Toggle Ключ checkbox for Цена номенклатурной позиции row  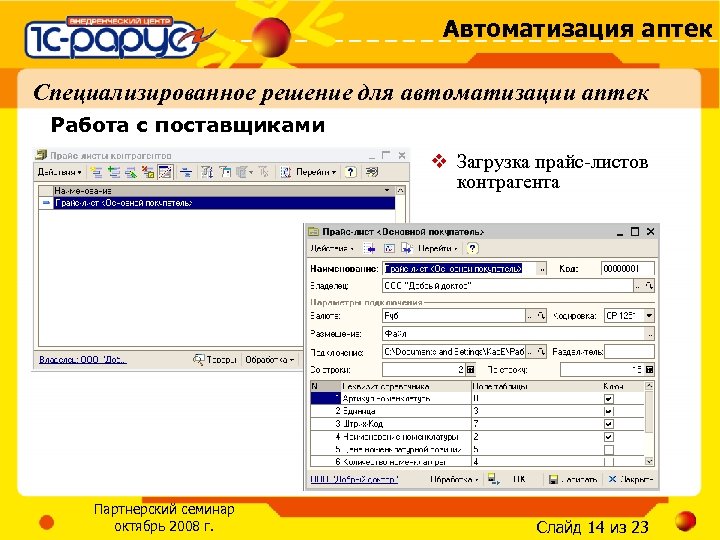coord(608,449)
